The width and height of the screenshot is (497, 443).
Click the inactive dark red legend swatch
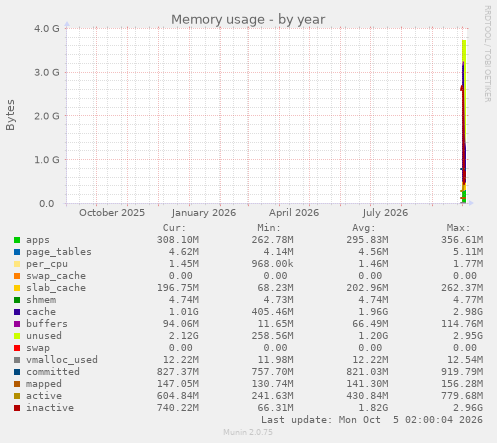pos(17,408)
